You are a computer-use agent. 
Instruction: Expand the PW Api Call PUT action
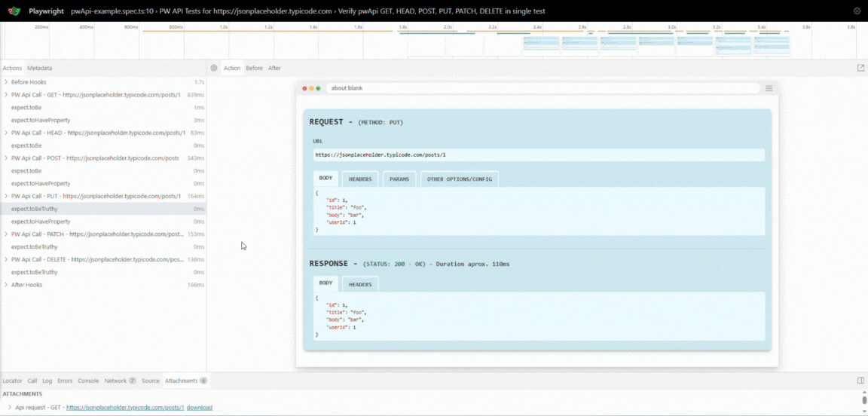(x=6, y=196)
